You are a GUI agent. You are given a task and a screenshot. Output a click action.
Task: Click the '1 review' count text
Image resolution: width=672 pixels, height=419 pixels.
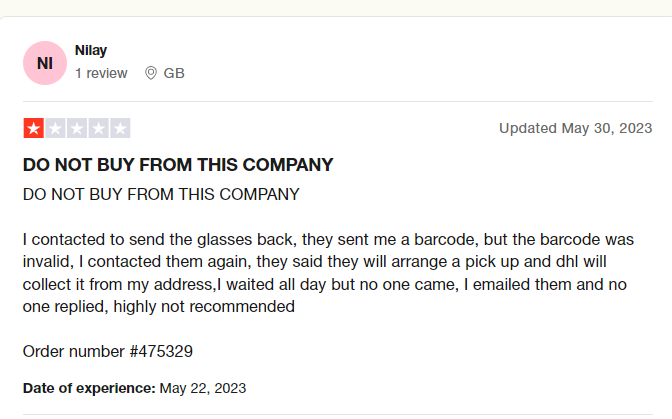101,73
